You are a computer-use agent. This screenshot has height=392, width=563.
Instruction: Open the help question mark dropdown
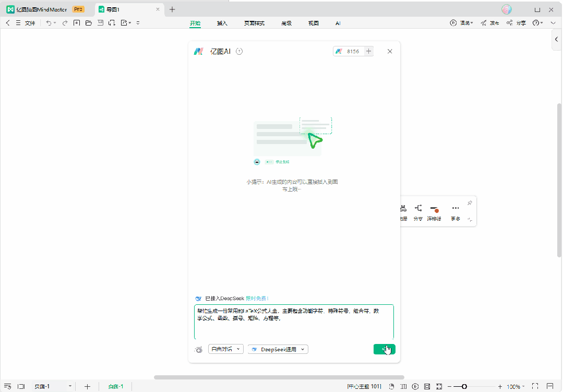tap(537, 23)
